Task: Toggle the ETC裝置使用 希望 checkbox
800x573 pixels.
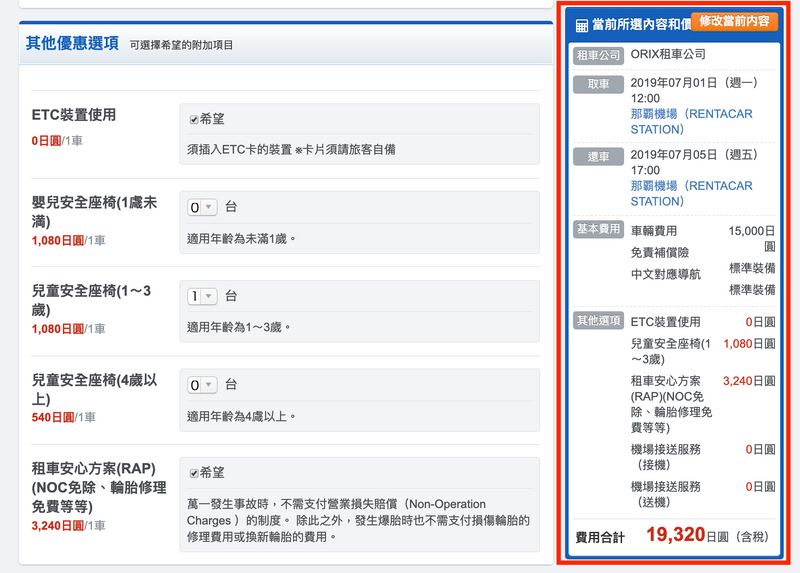Action: 194,119
